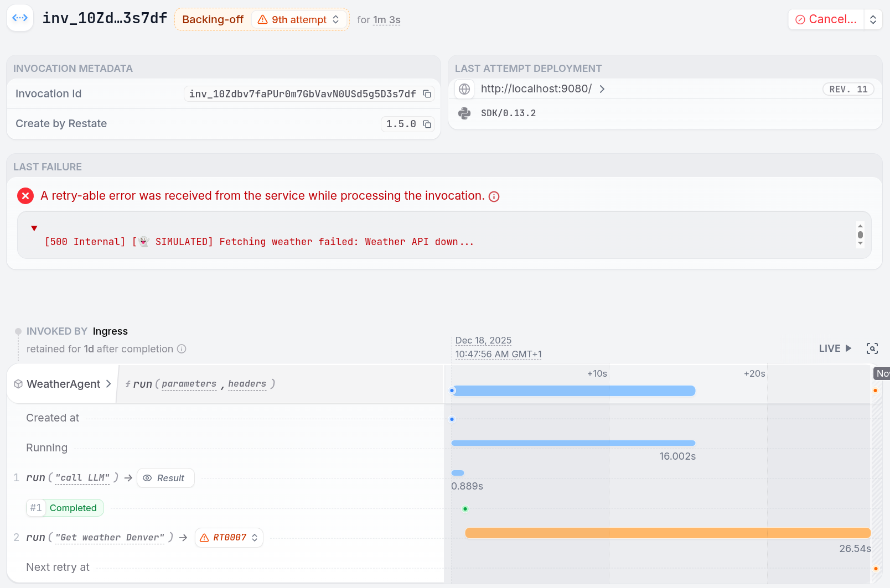Click the blue Running duration bar
This screenshot has height=588, width=890.
(x=573, y=443)
